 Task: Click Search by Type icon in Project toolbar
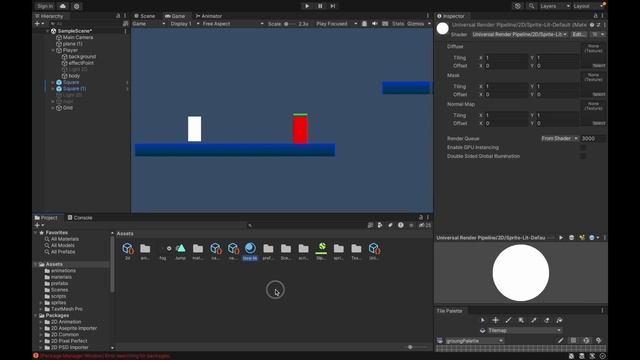point(380,225)
